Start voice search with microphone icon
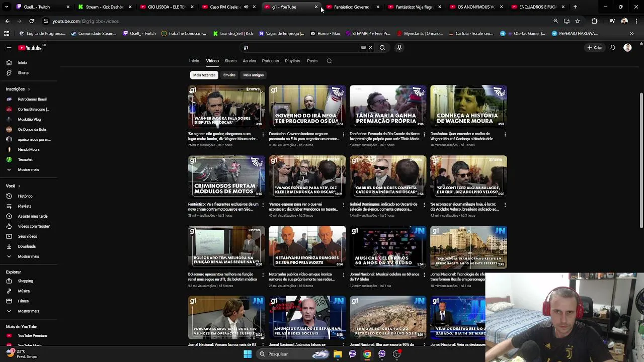This screenshot has height=362, width=644. point(399,48)
